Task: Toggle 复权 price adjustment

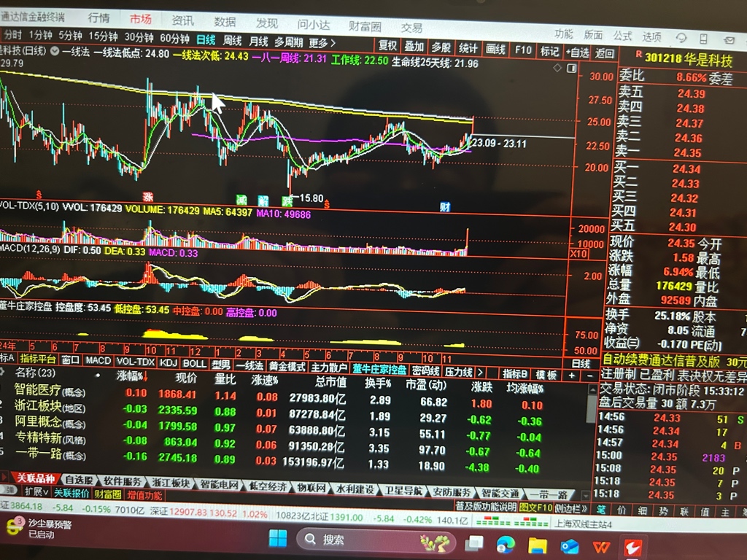Action: click(387, 46)
